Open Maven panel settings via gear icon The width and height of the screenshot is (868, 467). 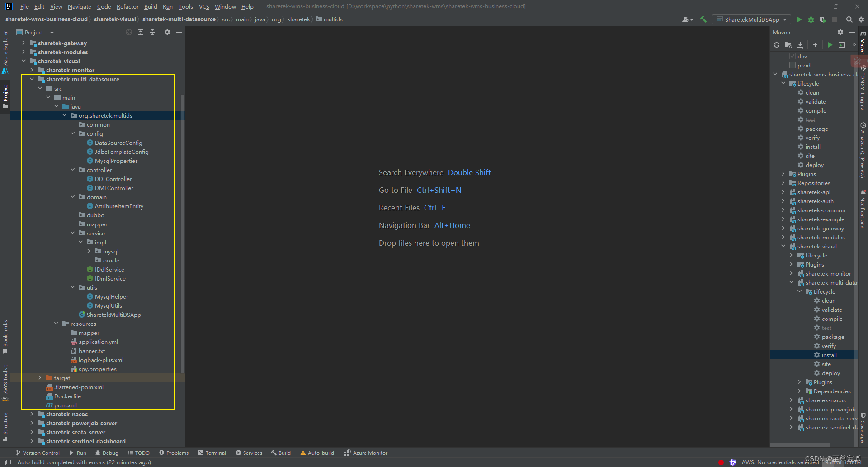840,32
